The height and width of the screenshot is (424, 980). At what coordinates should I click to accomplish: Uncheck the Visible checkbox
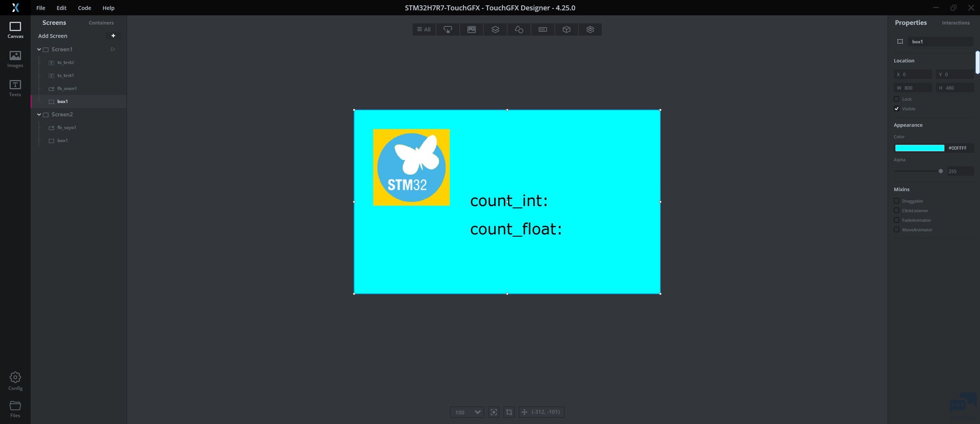(x=897, y=109)
